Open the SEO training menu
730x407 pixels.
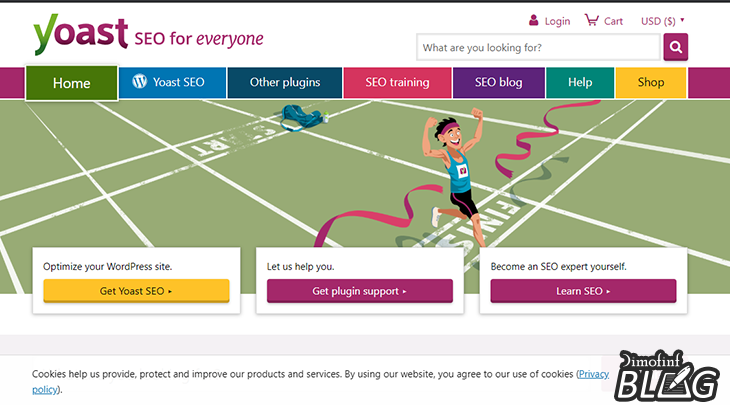pyautogui.click(x=397, y=82)
